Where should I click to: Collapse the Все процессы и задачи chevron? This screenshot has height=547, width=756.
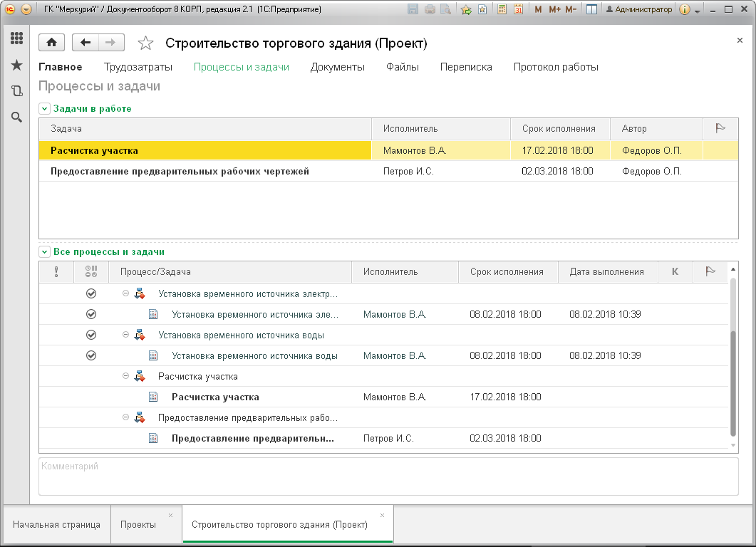(44, 252)
